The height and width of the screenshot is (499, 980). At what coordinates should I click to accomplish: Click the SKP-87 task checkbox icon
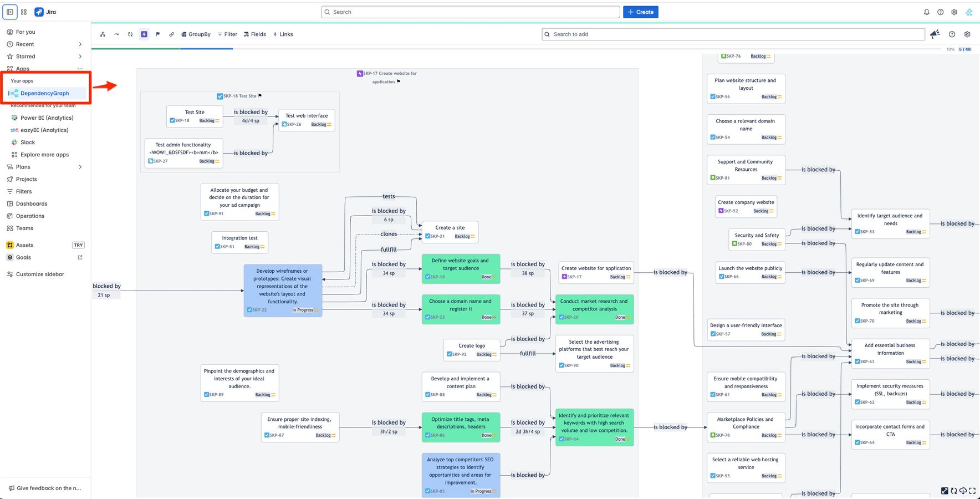point(267,435)
